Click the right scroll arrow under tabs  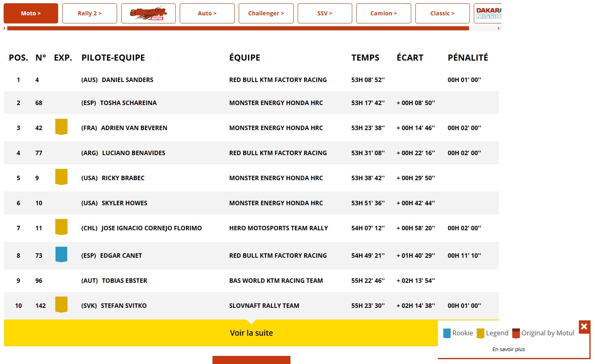click(498, 28)
